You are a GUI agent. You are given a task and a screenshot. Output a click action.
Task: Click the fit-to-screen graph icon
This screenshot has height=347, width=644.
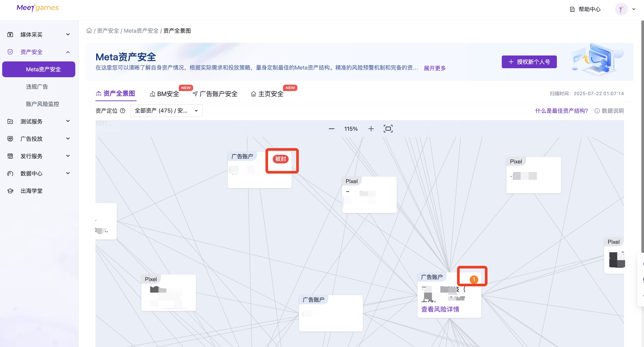pos(388,129)
